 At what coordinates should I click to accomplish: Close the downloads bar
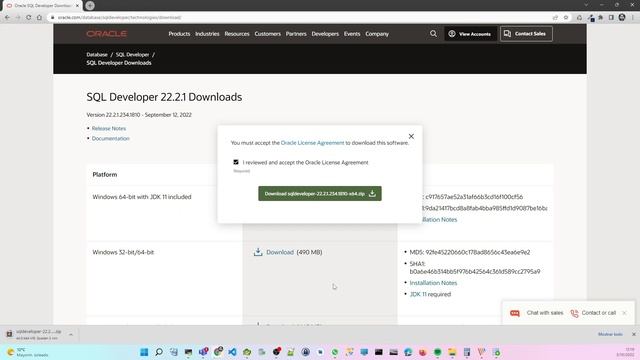[634, 334]
